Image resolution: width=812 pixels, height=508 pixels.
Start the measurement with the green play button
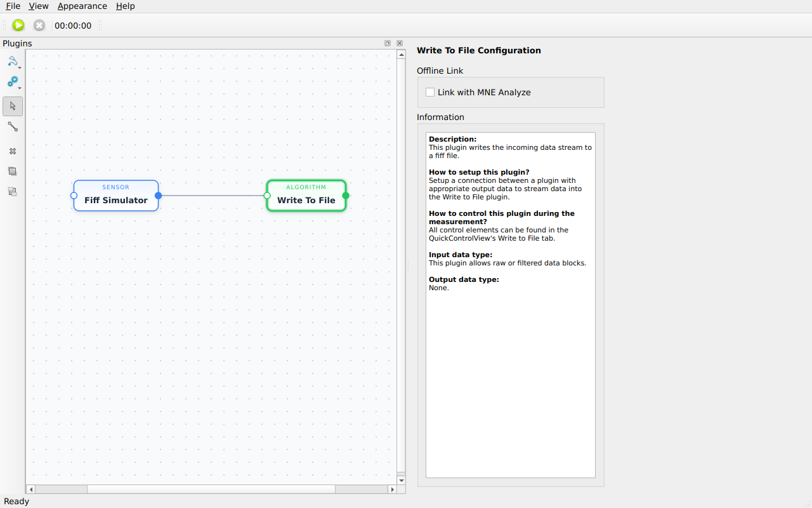18,25
